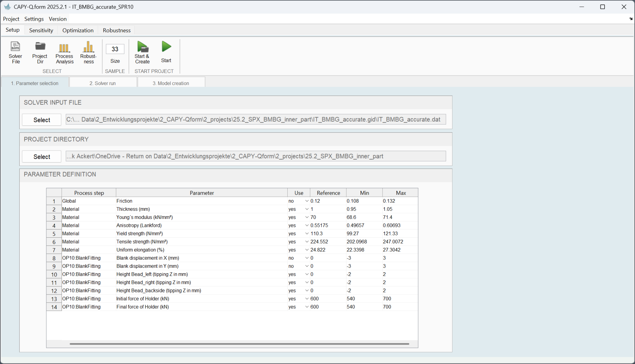Screen dimensions: 635x364
Task: Select the Setup tab
Action: 13,30
